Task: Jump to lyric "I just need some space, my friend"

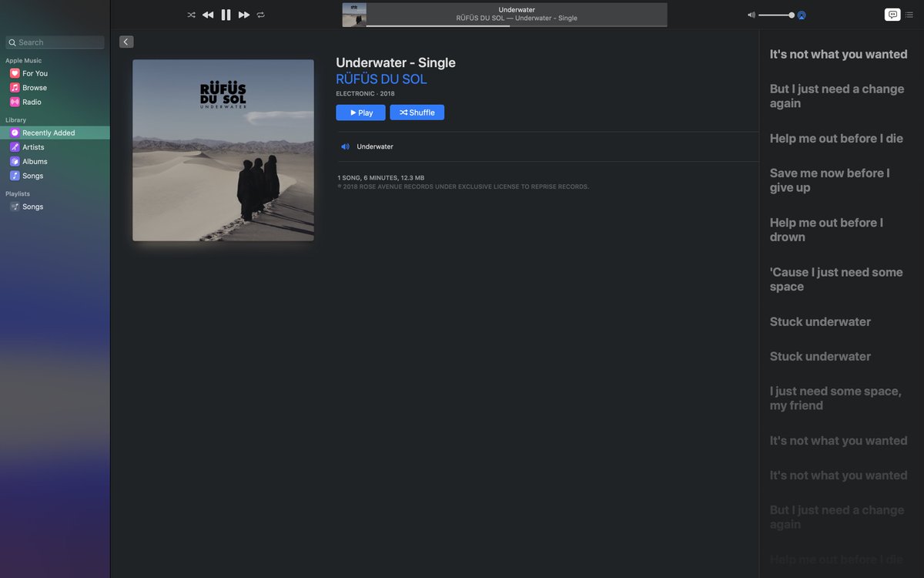Action: tap(835, 398)
